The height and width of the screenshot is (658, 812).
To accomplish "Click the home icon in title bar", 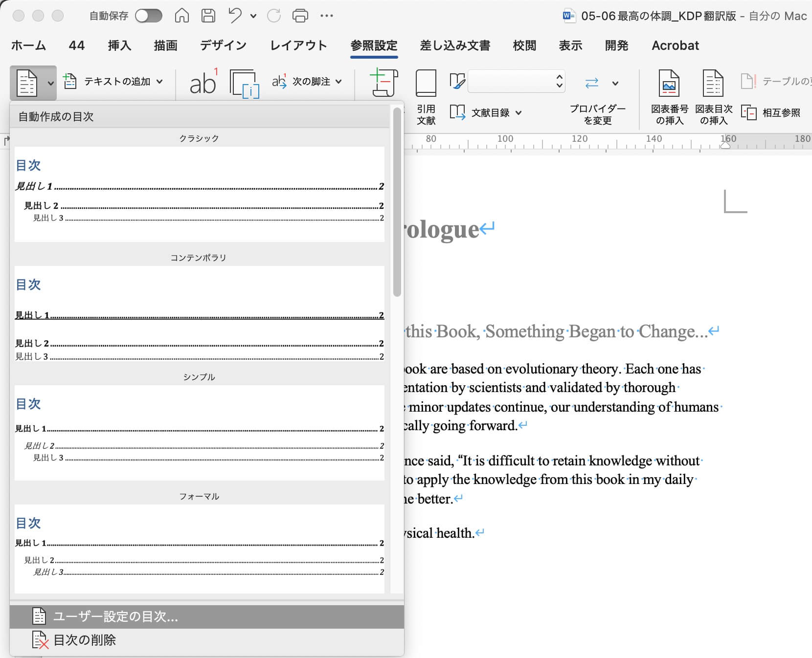I will point(181,16).
